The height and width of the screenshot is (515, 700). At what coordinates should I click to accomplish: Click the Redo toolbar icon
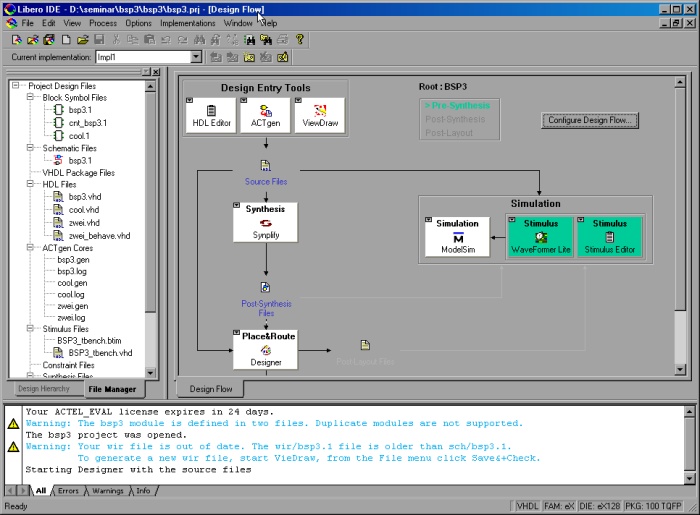pyautogui.click(x=183, y=40)
